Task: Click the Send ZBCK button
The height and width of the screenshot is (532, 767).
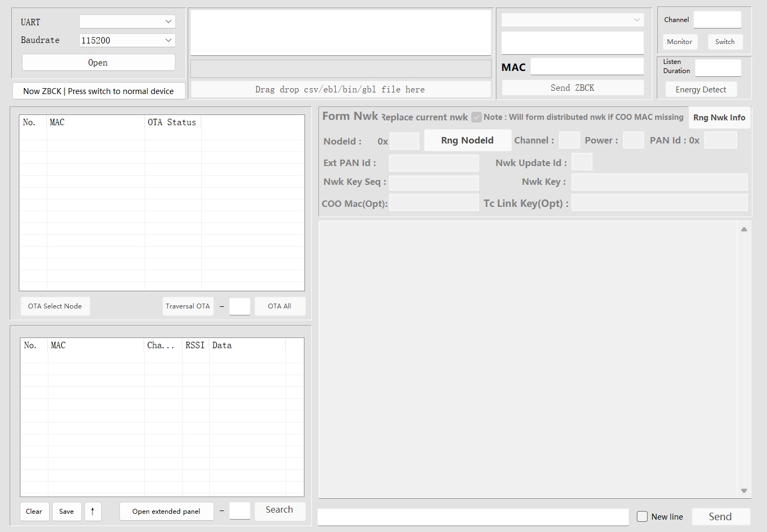Action: 572,88
